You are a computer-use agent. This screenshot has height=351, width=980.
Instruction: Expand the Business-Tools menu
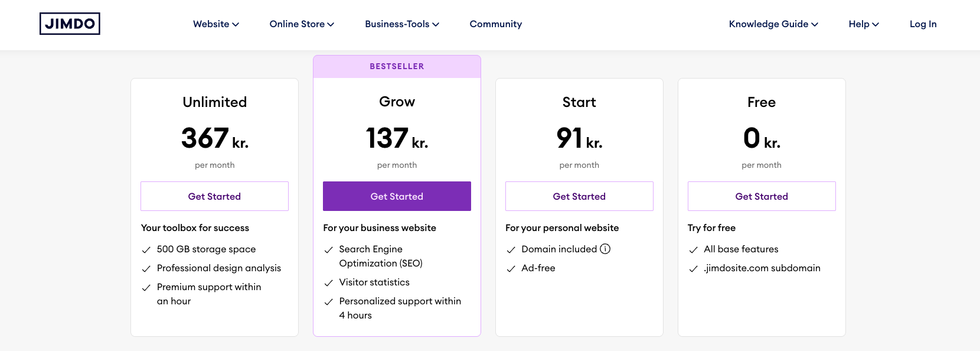pyautogui.click(x=401, y=24)
